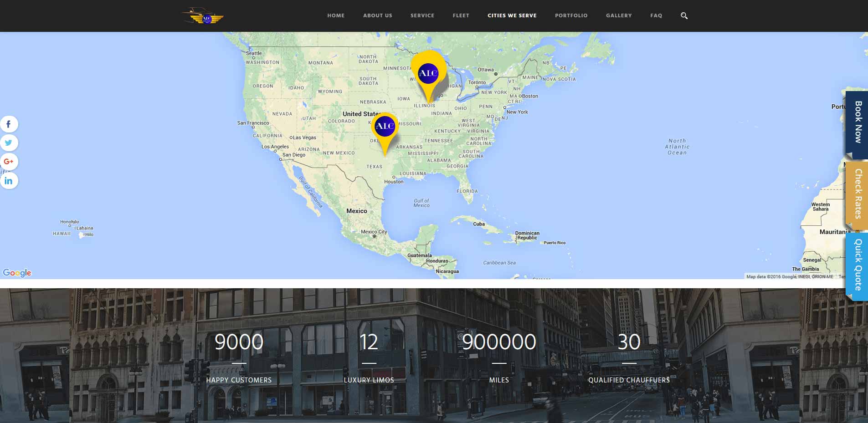868x423 pixels.
Task: Click the 900000 miles counter
Action: click(x=499, y=342)
